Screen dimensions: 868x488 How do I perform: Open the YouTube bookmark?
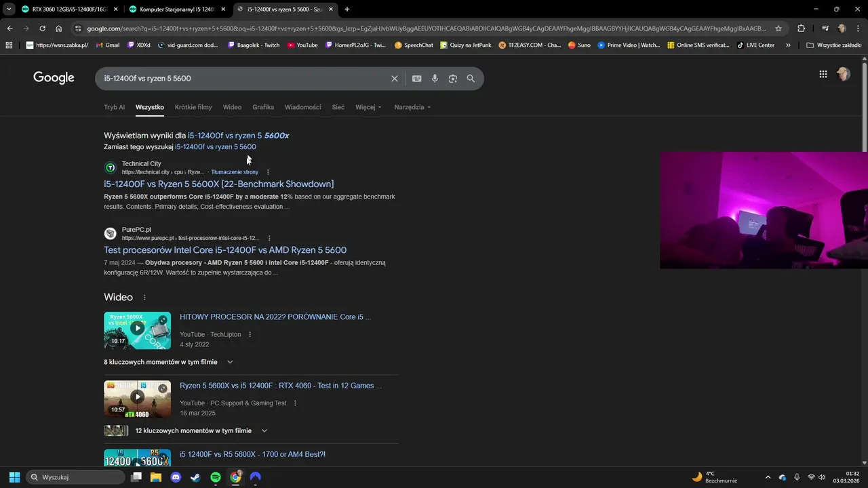pos(302,45)
